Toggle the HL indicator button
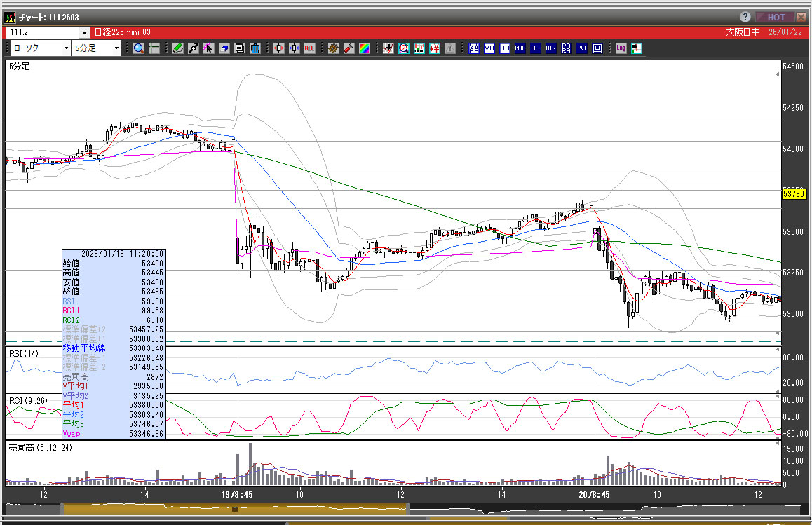The height and width of the screenshot is (525, 812). point(535,48)
